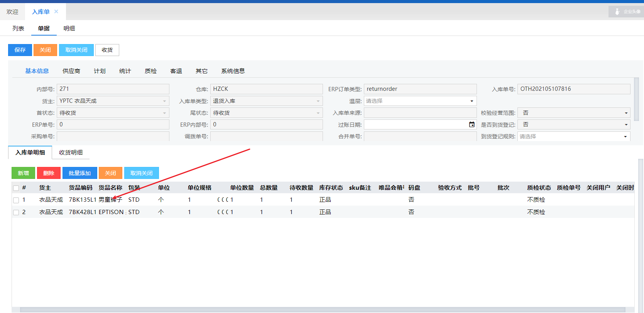Tick the checkbox for detail row 1
The width and height of the screenshot is (644, 313).
click(x=16, y=200)
